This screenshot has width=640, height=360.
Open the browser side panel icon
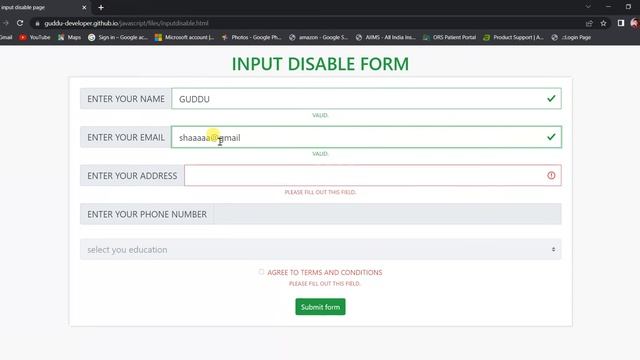coord(621,23)
